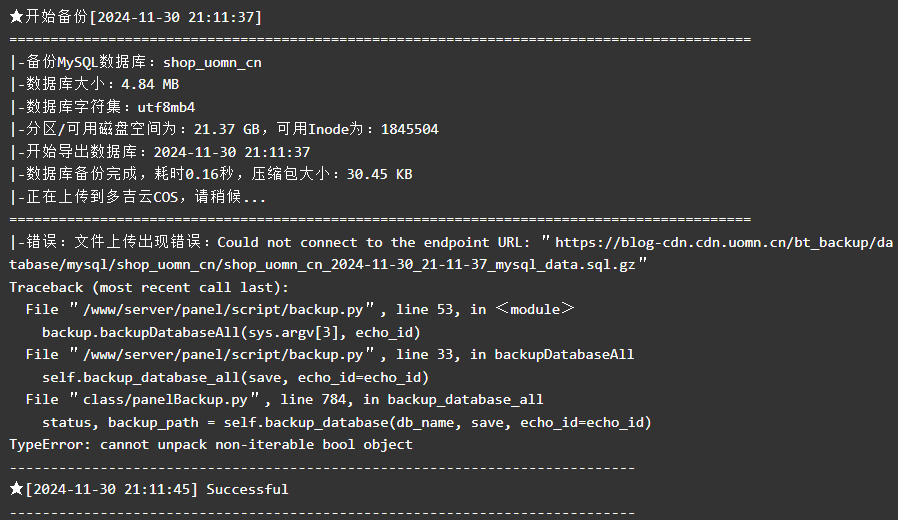
Task: Click the database name shop_uomn_cn
Action: [x=212, y=62]
